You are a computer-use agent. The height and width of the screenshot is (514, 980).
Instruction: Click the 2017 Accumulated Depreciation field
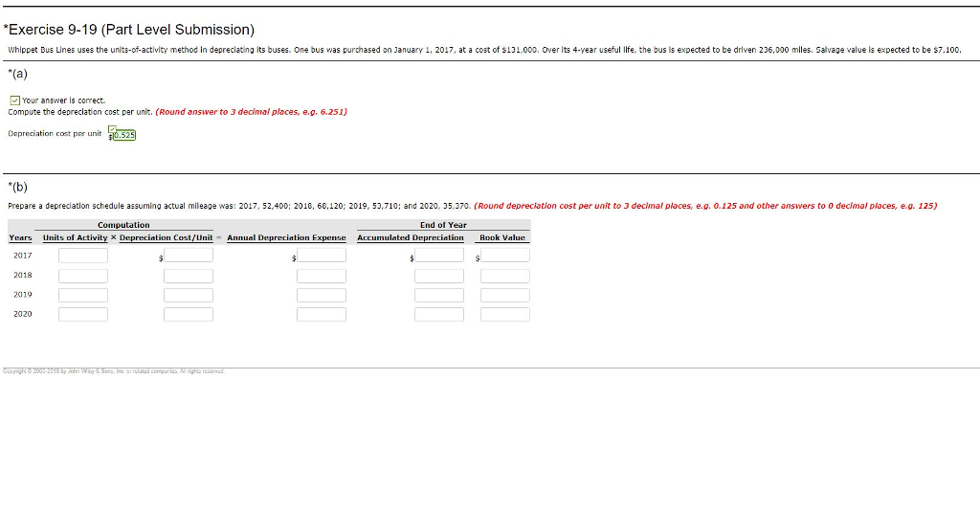[439, 256]
